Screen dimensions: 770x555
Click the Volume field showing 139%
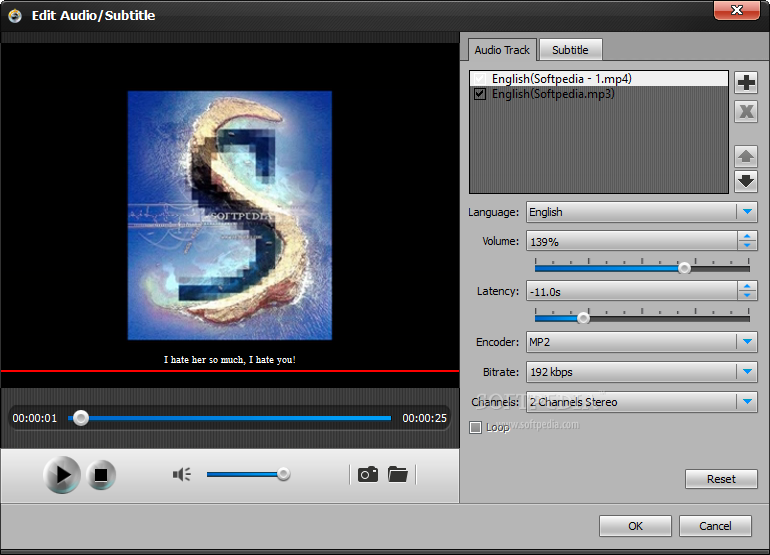tap(632, 242)
